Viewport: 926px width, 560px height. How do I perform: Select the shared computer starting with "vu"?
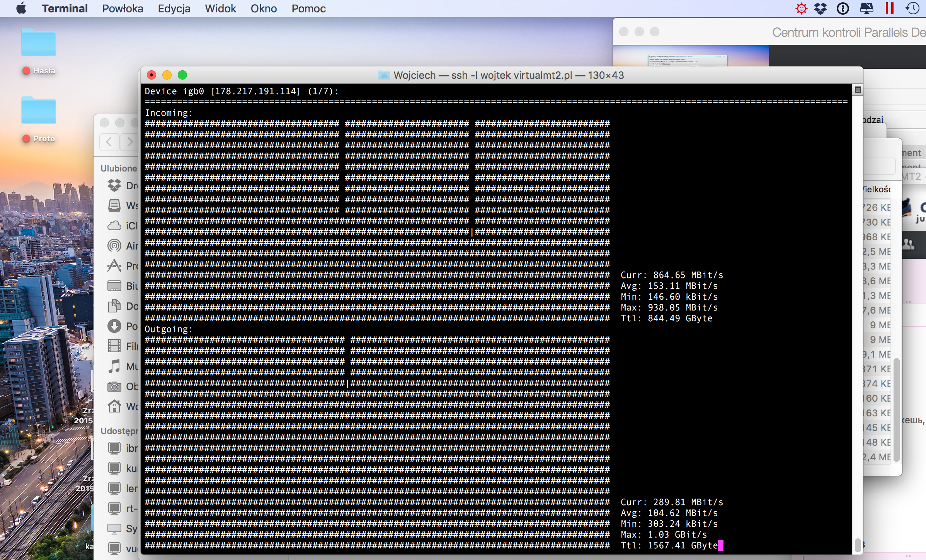[123, 548]
